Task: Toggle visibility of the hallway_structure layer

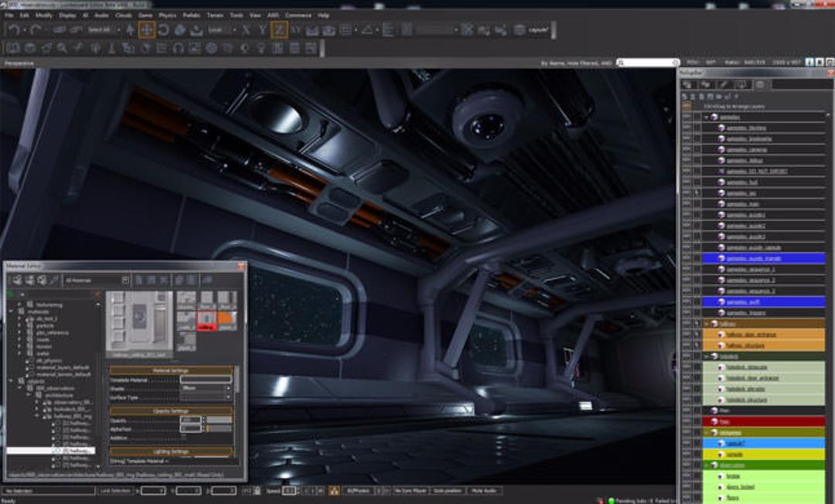Action: (687, 346)
